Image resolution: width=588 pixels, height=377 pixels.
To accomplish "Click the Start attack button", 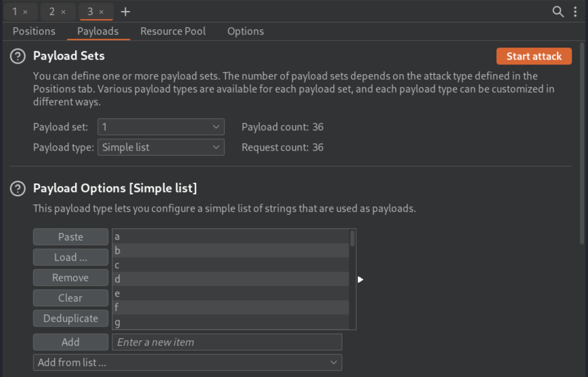I will (x=534, y=56).
